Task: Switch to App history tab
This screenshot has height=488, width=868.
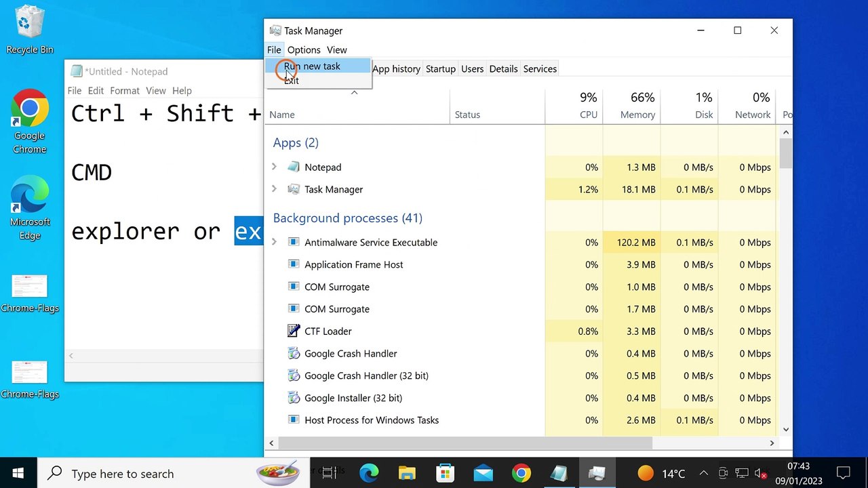Action: click(x=396, y=68)
